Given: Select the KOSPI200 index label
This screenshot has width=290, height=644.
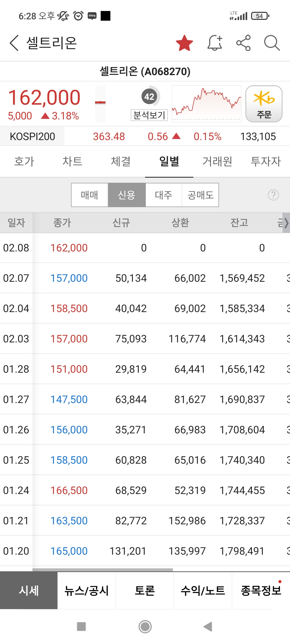Looking at the screenshot, I should pos(32,136).
